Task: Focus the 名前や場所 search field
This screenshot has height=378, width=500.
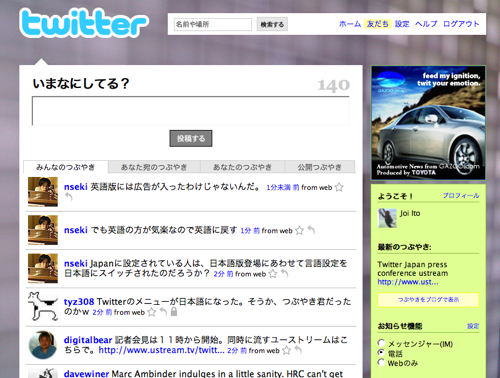Action: (x=213, y=24)
